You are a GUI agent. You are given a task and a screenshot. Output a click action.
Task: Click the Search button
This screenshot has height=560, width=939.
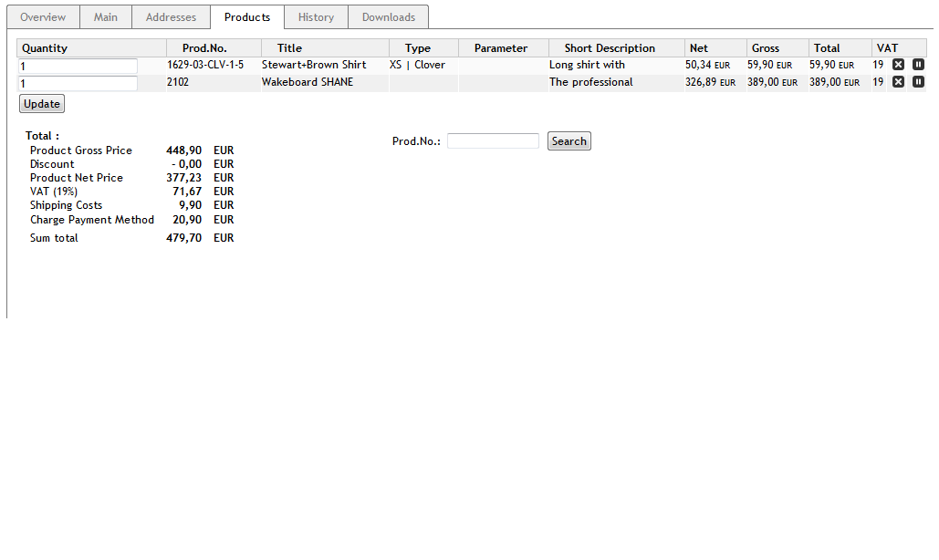[x=569, y=141]
